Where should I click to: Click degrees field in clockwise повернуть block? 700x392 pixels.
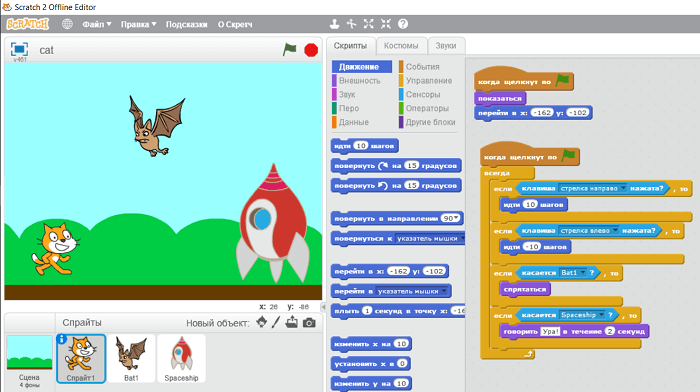[x=412, y=166]
